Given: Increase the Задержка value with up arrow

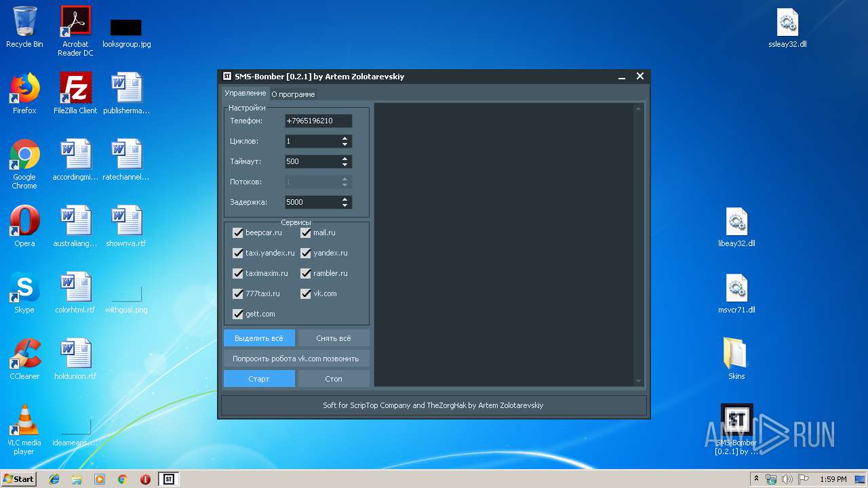Looking at the screenshot, I should pos(345,199).
